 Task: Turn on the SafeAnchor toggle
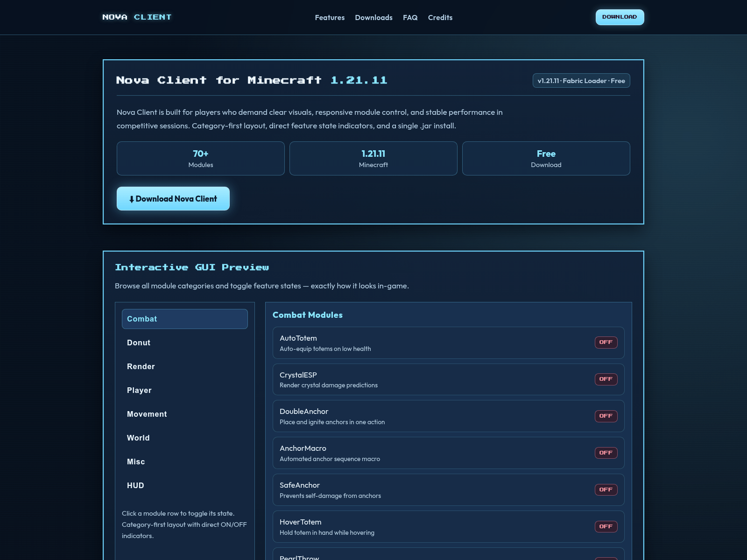606,490
